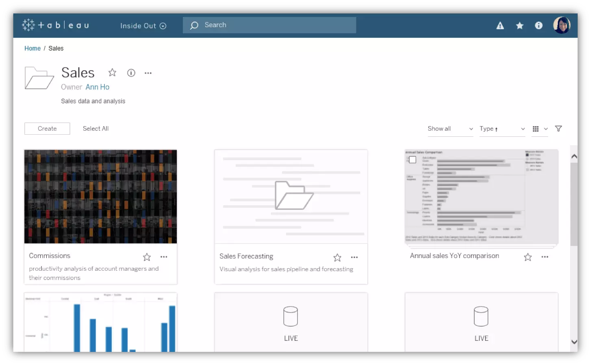Open Annual sales YoY comparison thumbnail
Viewport: 590px width, 364px height.
(482, 196)
